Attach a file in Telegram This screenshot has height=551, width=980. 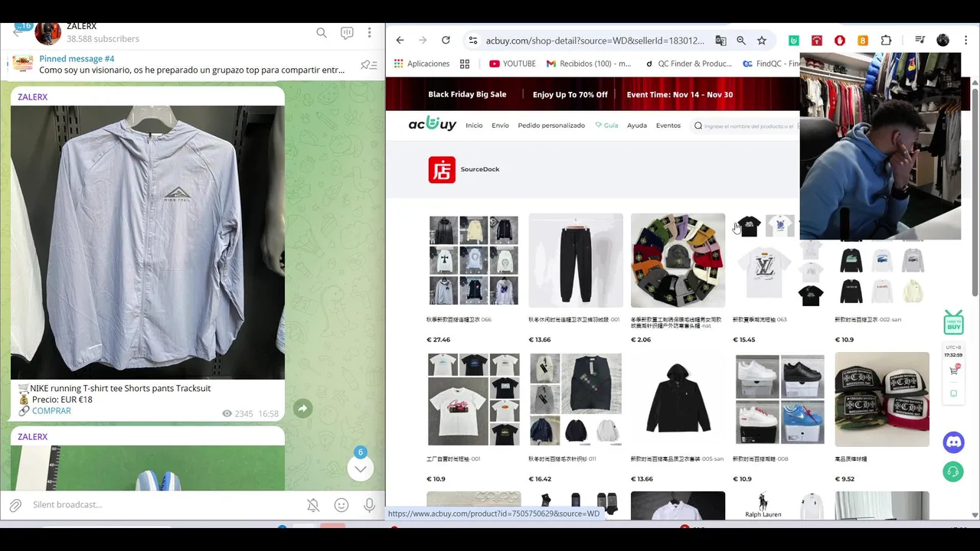click(15, 505)
